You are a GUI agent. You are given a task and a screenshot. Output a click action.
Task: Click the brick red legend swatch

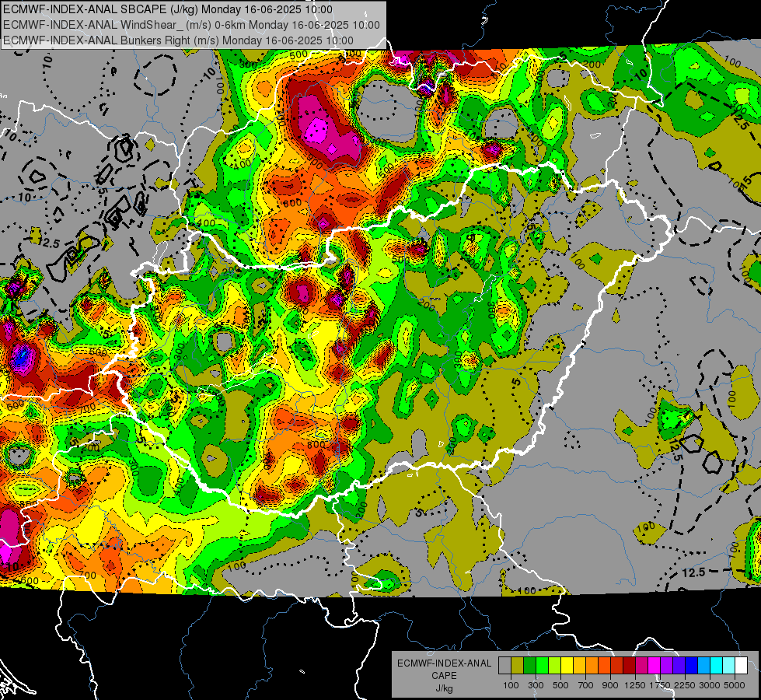[617, 666]
